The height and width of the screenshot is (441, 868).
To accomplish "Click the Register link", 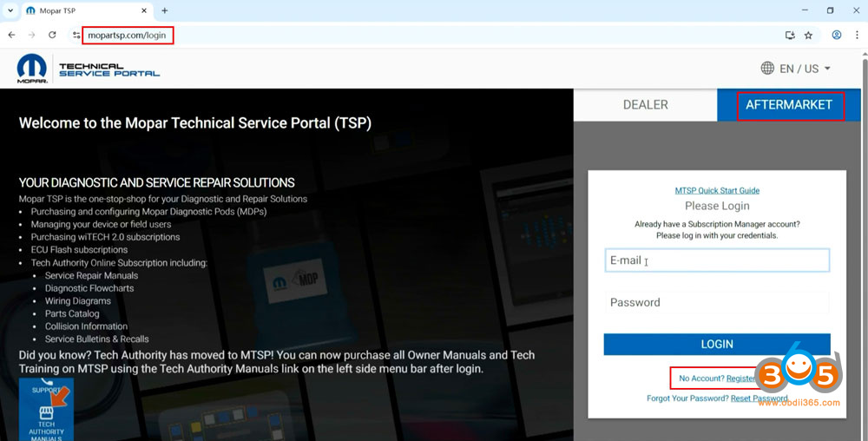I will point(741,378).
